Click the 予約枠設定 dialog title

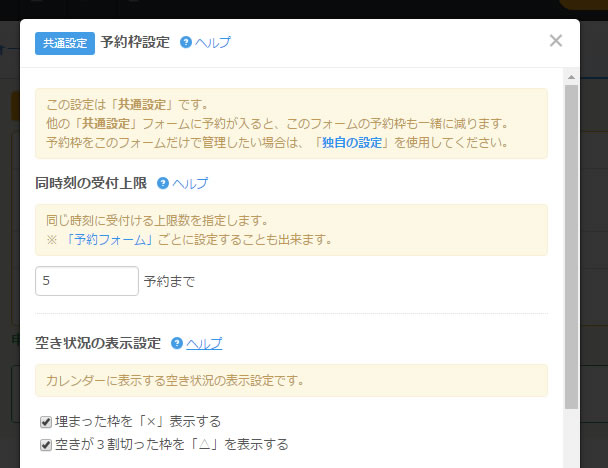pyautogui.click(x=135, y=43)
